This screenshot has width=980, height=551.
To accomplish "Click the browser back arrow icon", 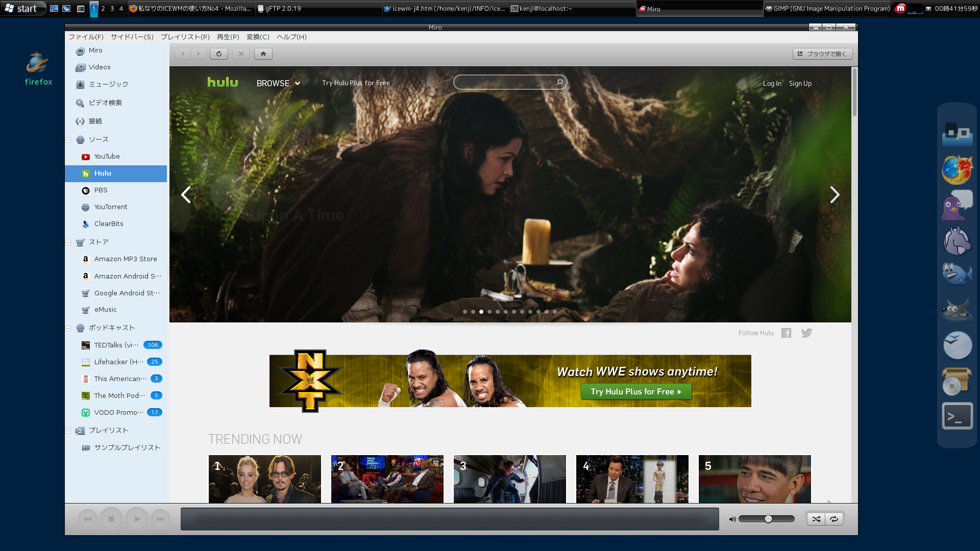I will [182, 54].
